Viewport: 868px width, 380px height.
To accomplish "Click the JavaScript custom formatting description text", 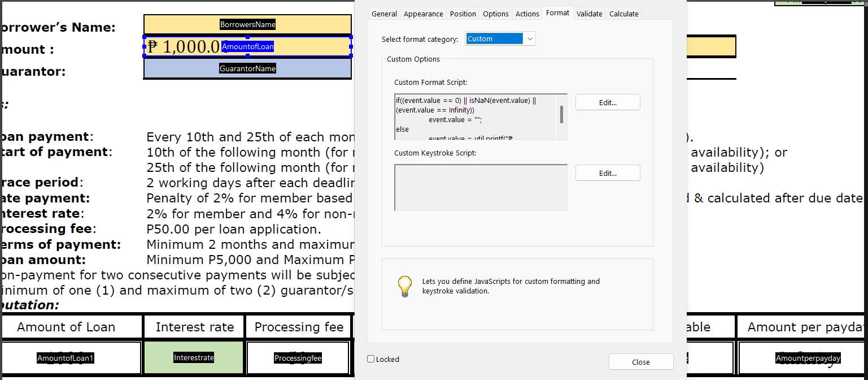I will click(x=511, y=286).
